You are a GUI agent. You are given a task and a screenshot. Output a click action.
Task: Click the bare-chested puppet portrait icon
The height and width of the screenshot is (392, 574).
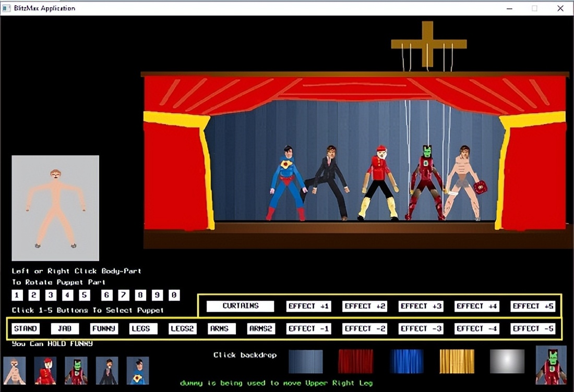coord(14,370)
